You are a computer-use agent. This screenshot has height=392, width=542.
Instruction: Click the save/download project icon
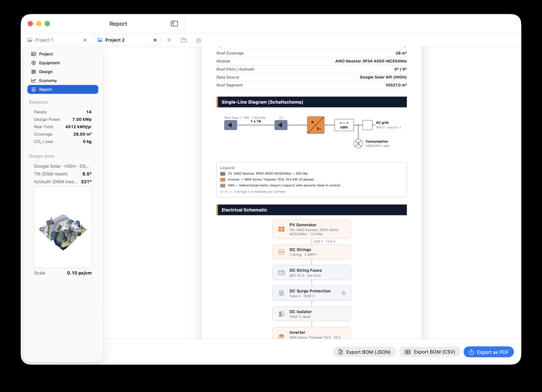tap(199, 40)
